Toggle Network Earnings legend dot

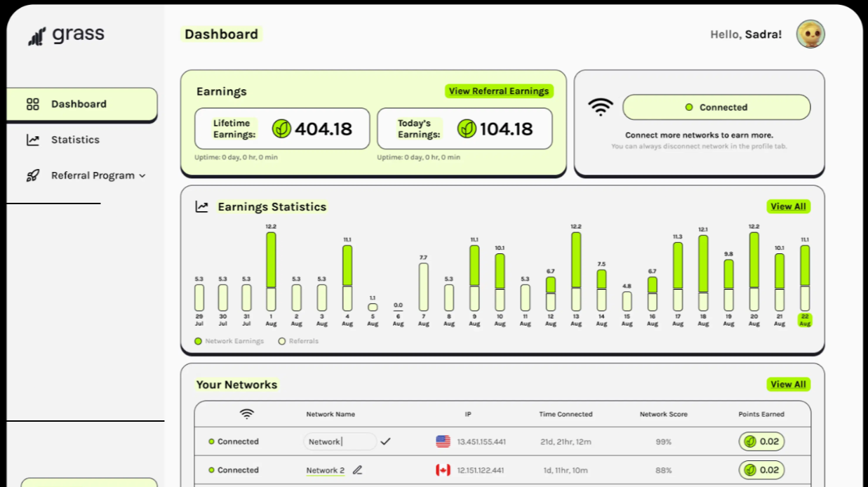tap(199, 341)
